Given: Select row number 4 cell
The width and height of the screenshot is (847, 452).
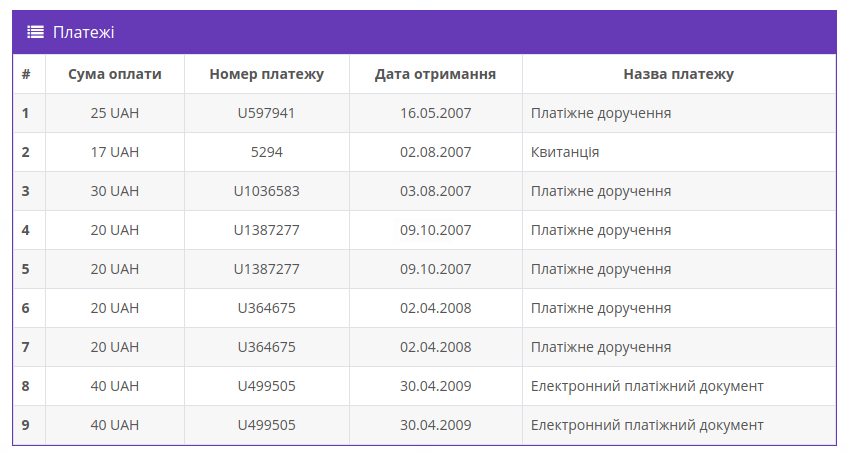Looking at the screenshot, I should coord(26,230).
